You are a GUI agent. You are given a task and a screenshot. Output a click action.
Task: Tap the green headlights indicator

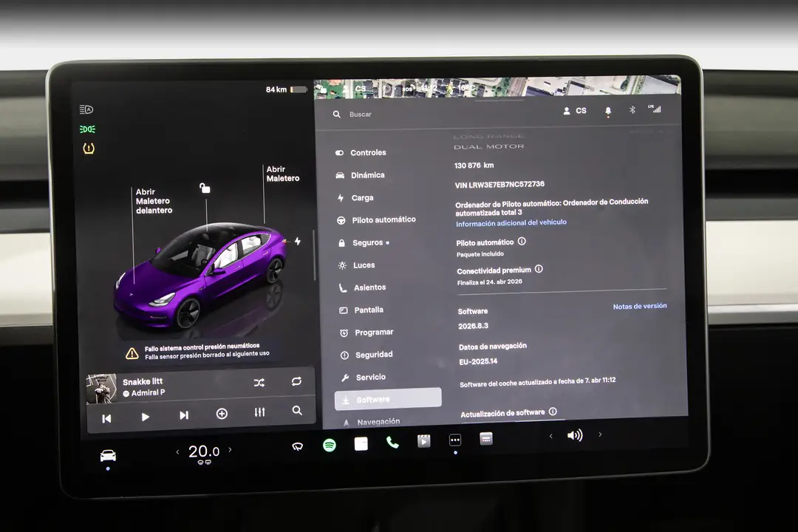pos(87,129)
